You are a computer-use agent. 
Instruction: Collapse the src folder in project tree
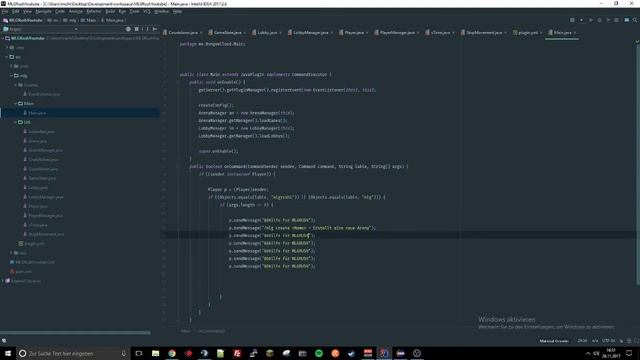click(7, 57)
